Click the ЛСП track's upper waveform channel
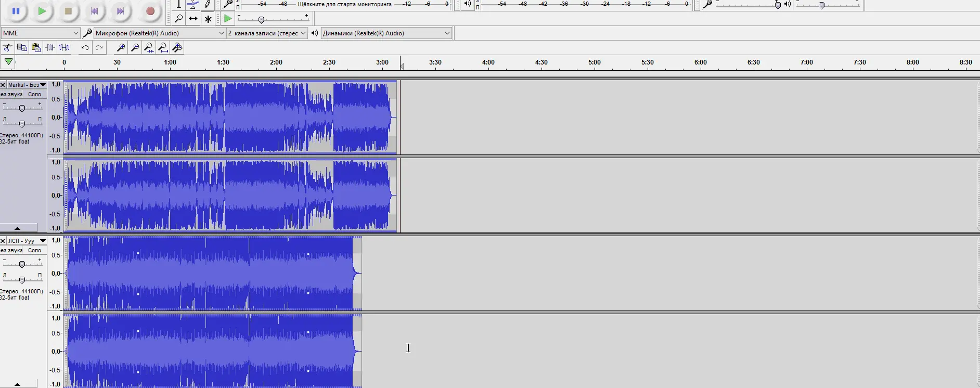Viewport: 980px width, 388px height. click(213, 274)
